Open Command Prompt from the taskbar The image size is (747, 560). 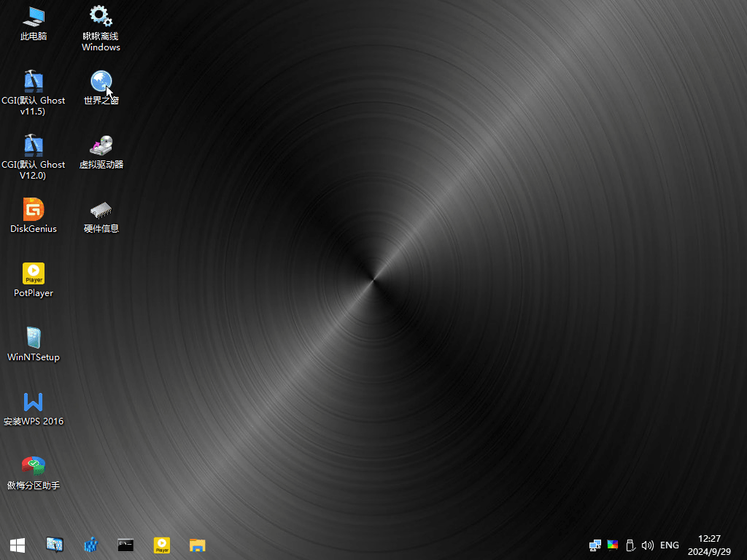(x=125, y=545)
